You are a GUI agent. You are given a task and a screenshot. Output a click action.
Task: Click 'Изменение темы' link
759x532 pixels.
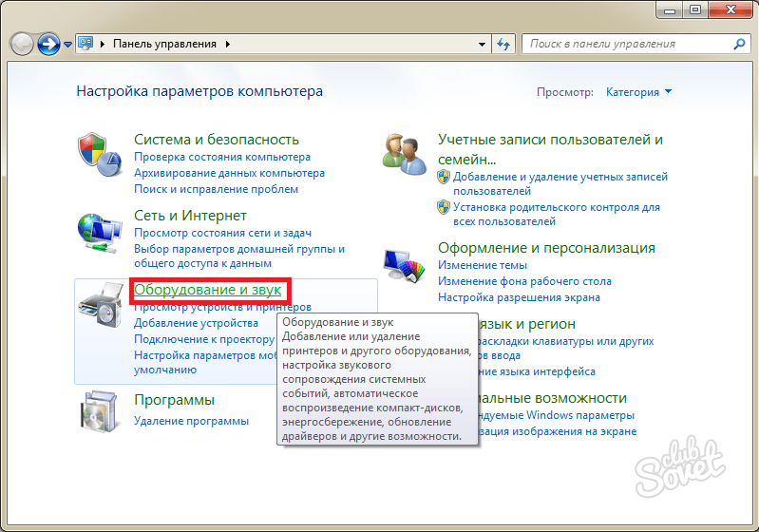pos(483,265)
